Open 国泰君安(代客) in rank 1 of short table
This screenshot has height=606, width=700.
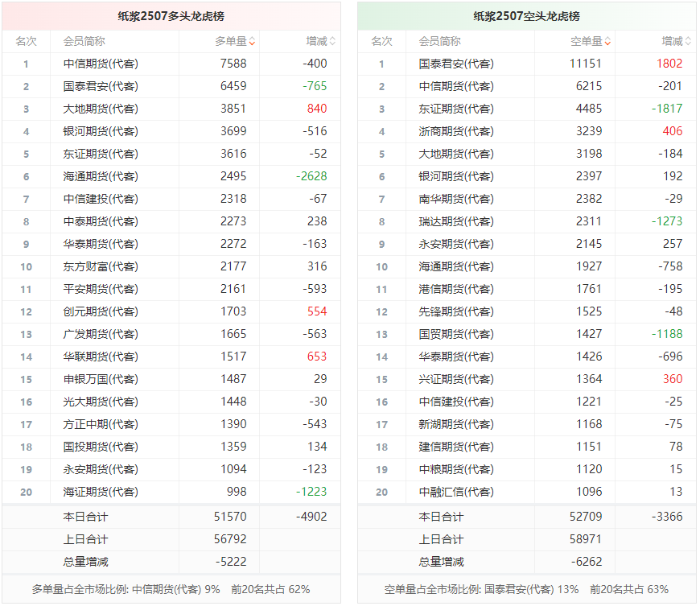[456, 64]
